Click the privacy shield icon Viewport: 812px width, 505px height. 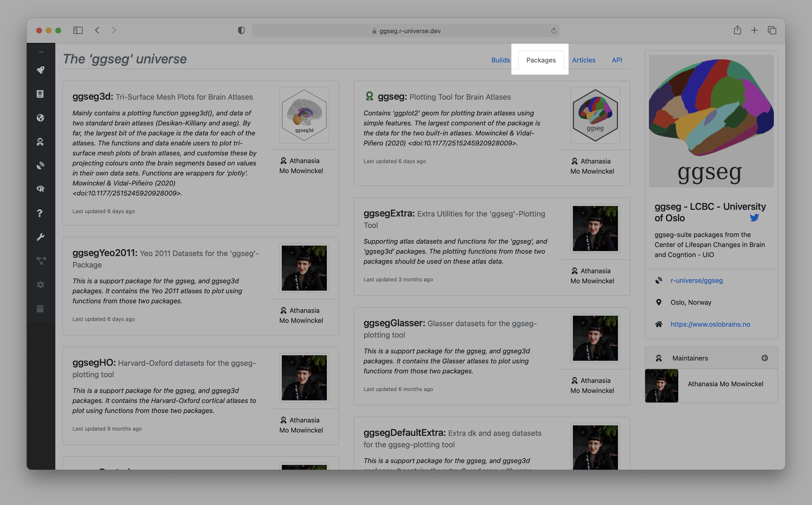(x=242, y=30)
